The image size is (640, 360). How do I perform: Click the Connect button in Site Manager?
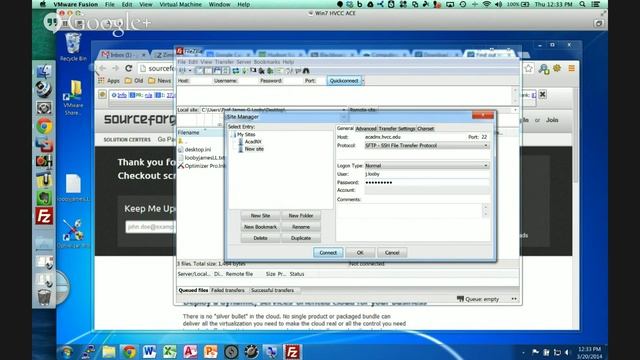tap(328, 253)
